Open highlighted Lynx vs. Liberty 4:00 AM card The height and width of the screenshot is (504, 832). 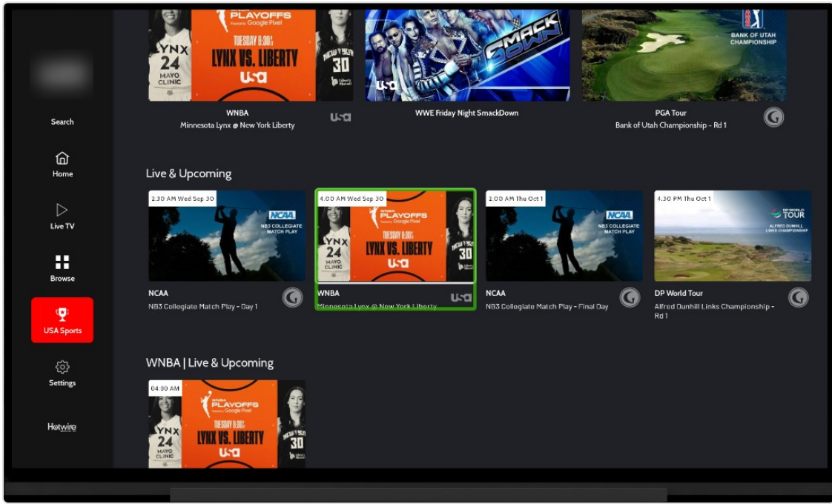[x=395, y=249]
